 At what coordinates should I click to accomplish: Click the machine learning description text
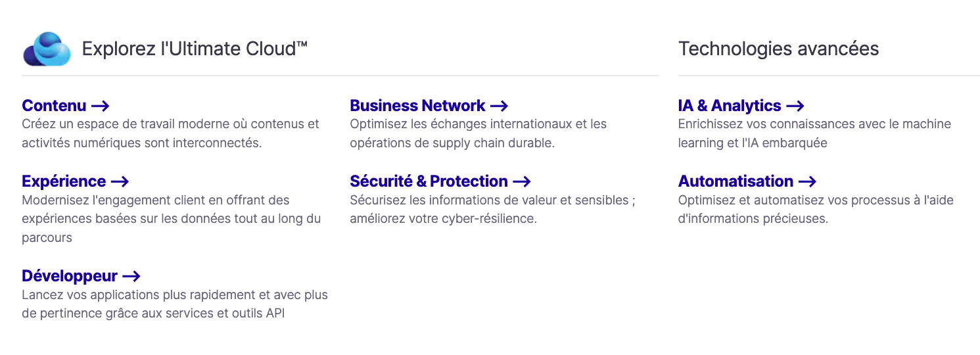tap(814, 133)
